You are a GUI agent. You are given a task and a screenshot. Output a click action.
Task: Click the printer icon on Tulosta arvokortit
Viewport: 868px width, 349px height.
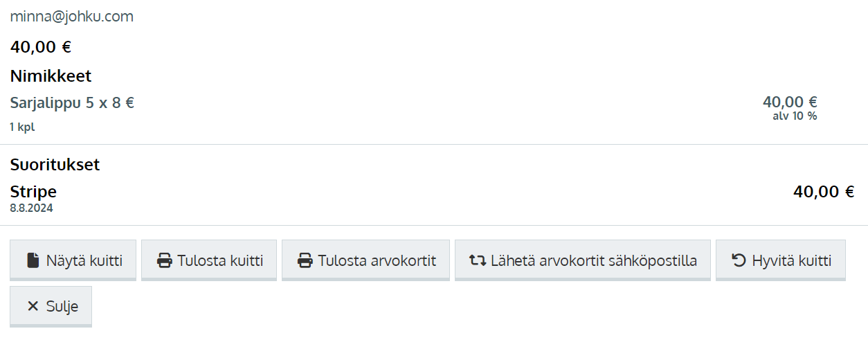coord(305,261)
